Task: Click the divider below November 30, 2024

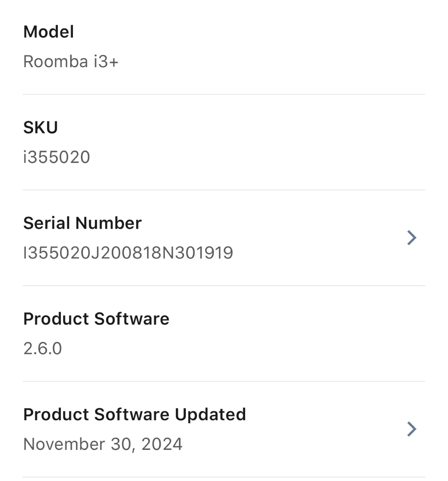Action: click(224, 477)
